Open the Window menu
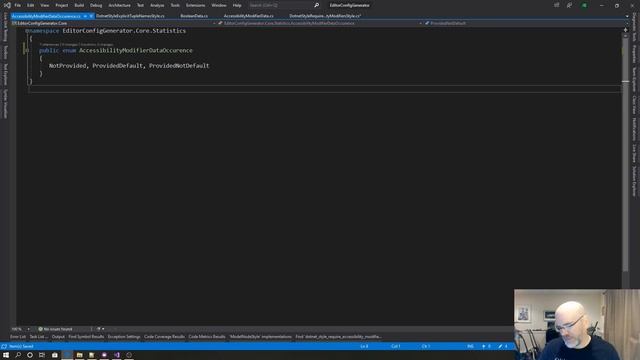 tap(219, 5)
